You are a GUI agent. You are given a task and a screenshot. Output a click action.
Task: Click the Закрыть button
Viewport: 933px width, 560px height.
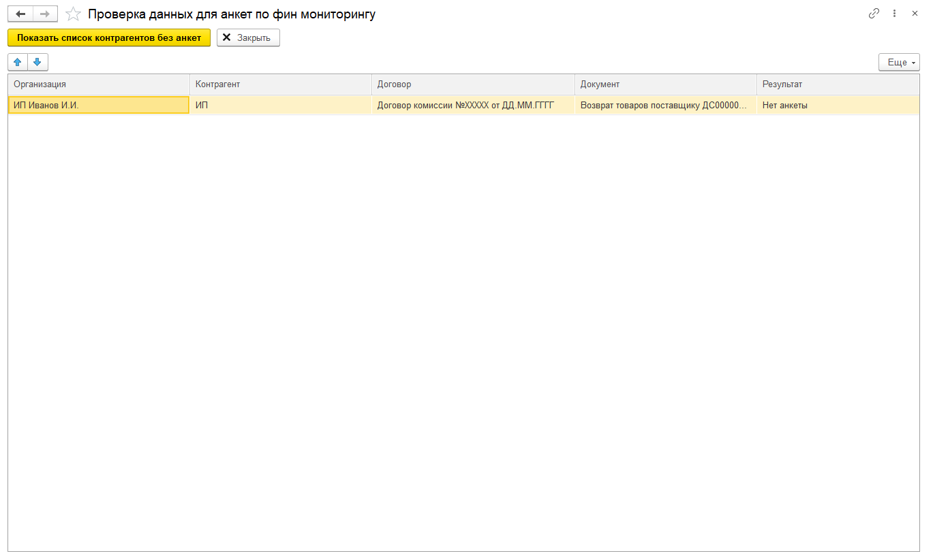click(x=248, y=37)
